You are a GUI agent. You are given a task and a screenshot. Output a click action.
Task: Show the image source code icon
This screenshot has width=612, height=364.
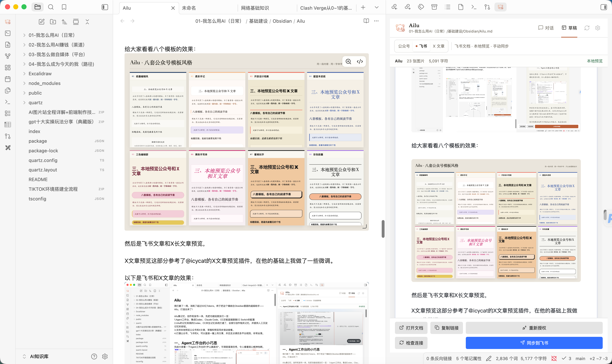[360, 61]
